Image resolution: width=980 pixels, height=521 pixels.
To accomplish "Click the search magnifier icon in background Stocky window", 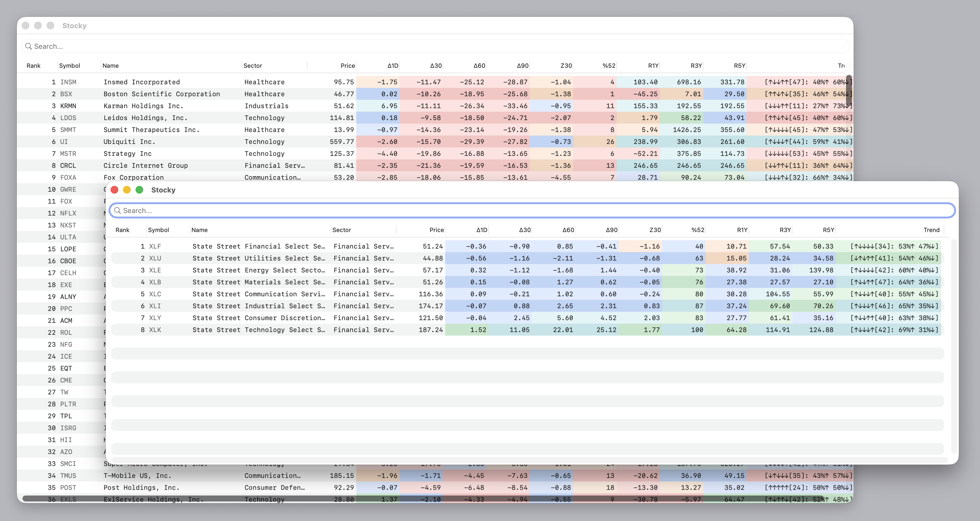I will point(28,46).
